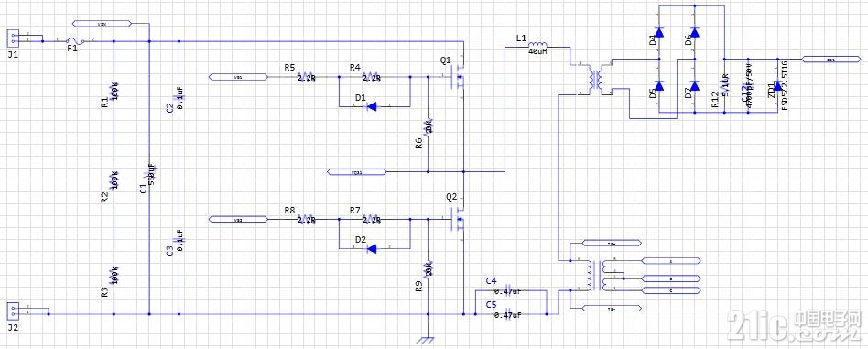Select the R1 100k resistor
Screen dimensions: 868x349
coord(114,92)
